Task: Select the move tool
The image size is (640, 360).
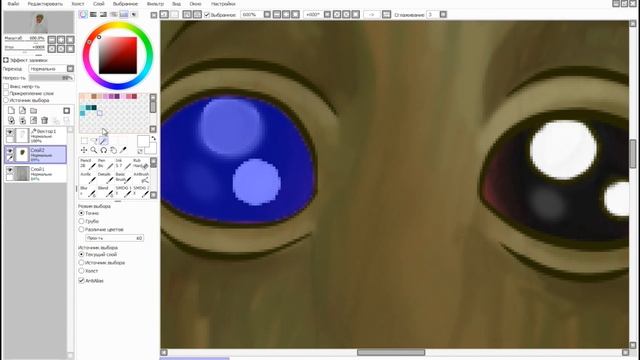Action: pos(84,150)
